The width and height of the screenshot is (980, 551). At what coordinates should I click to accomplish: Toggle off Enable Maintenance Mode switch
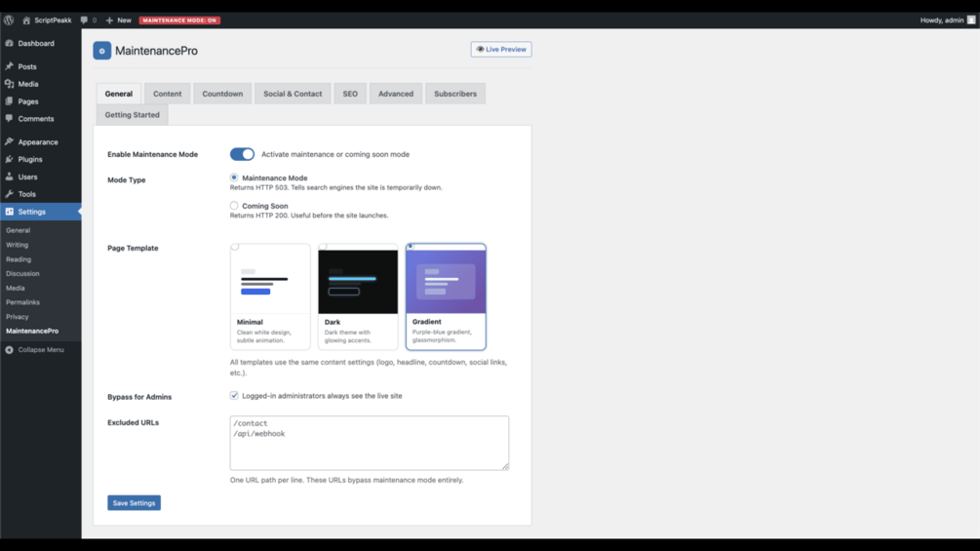[242, 154]
